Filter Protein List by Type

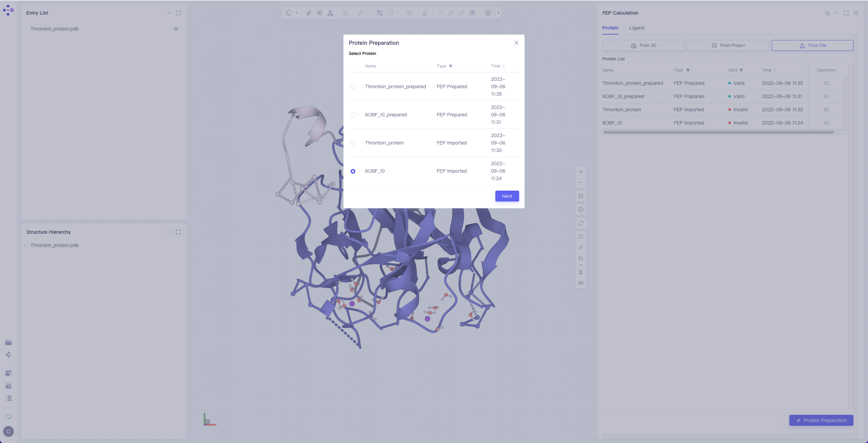pyautogui.click(x=688, y=70)
